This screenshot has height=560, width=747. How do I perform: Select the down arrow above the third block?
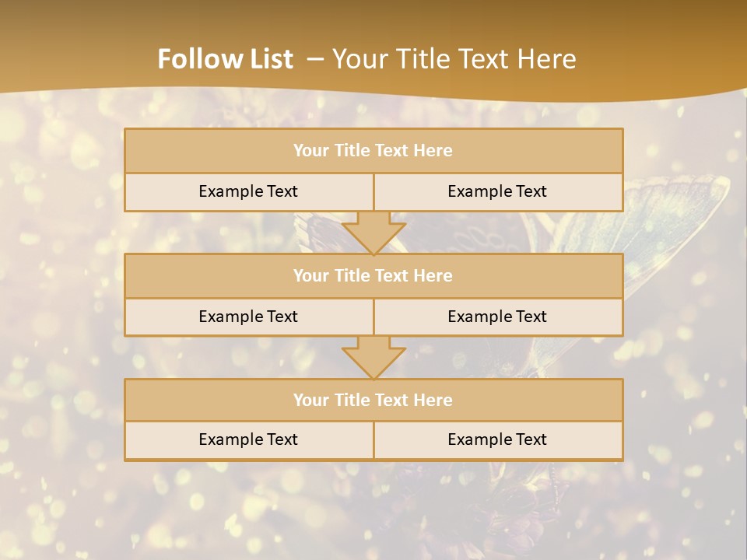374,358
